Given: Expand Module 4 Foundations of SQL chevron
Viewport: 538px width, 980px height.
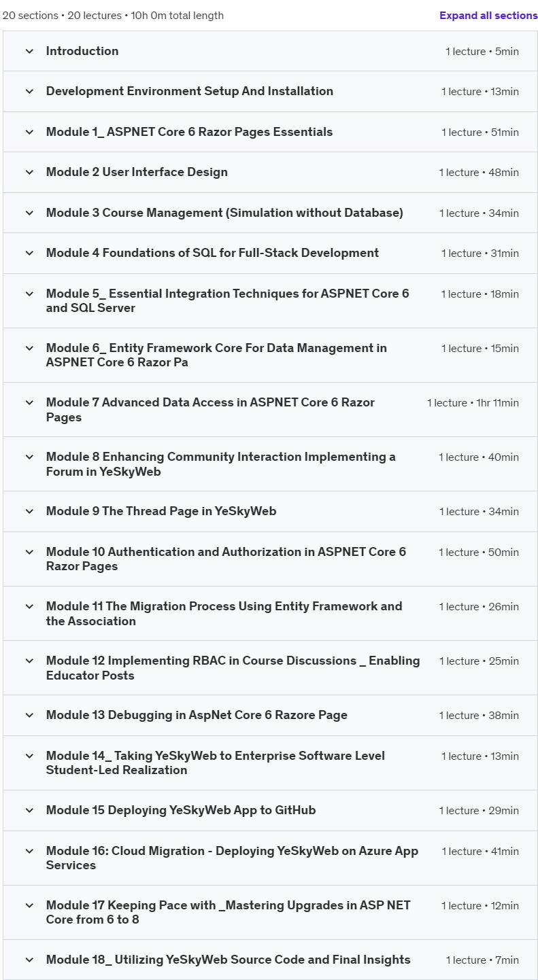Looking at the screenshot, I should [x=29, y=253].
